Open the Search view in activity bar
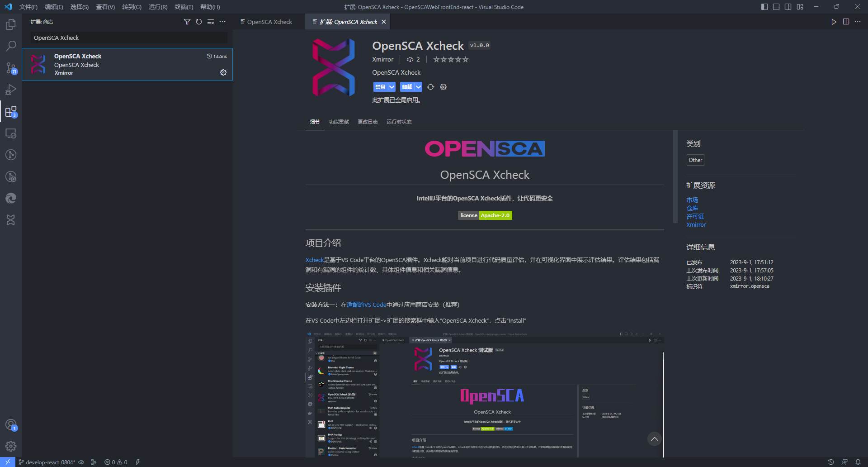868x467 pixels. click(x=11, y=46)
